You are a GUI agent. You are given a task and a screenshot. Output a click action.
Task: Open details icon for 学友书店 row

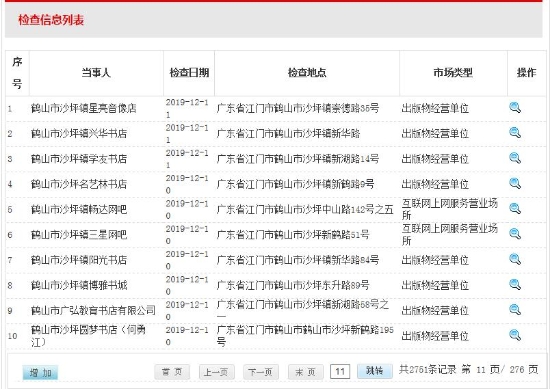515,158
